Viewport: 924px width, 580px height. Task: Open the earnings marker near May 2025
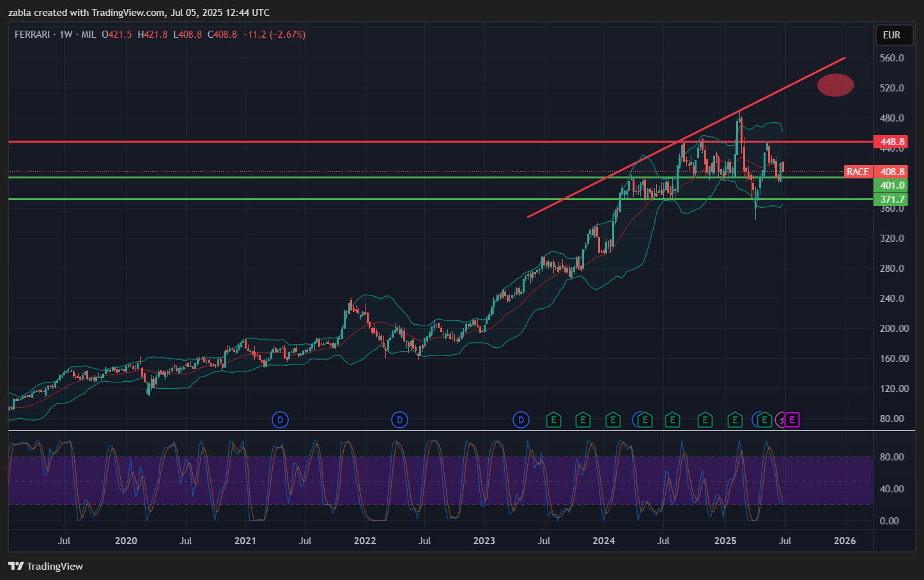click(x=764, y=420)
